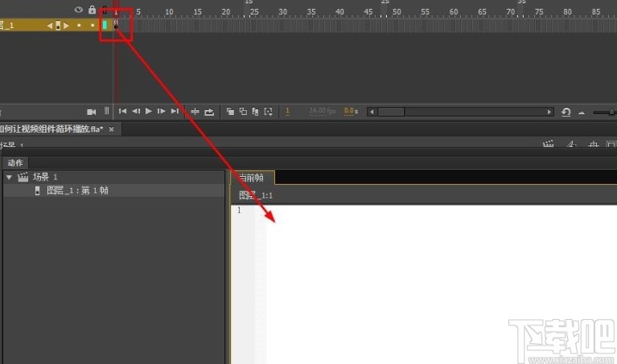Click the edit symbols icon on stage bar

click(571, 145)
